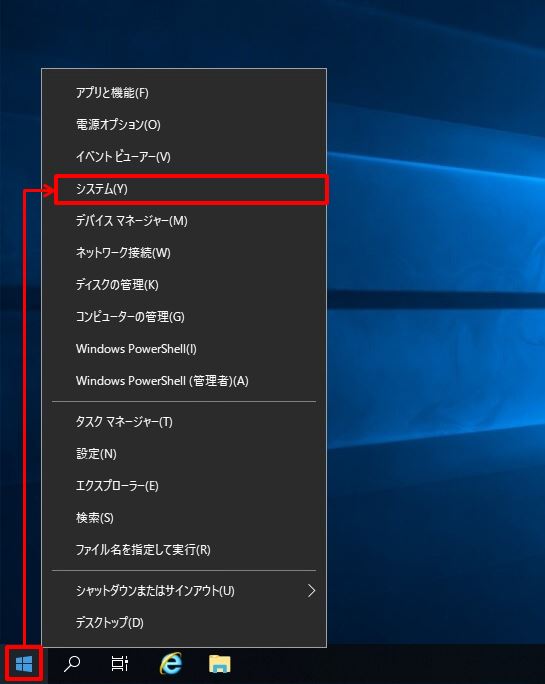545x684 pixels.
Task: Launch Windows PowerShell(I)
Action: click(184, 349)
